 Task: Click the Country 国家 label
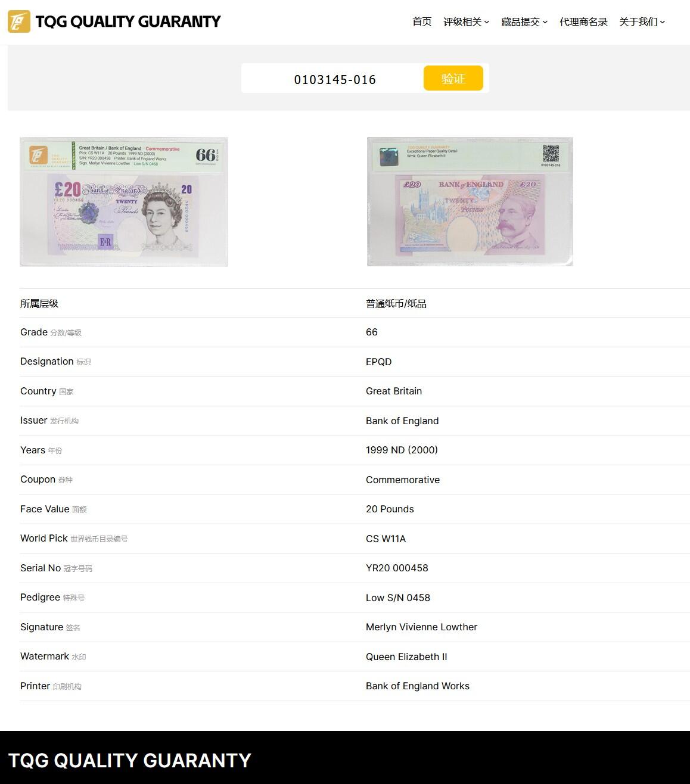click(47, 391)
